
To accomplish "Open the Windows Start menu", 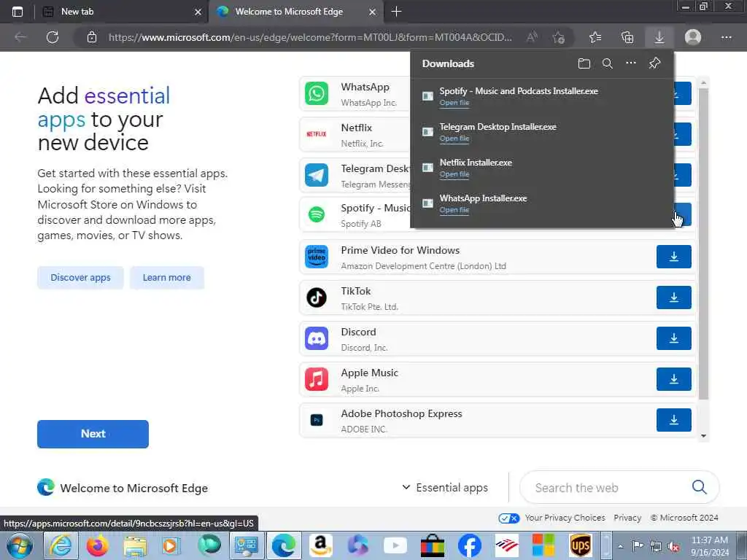I will [x=20, y=545].
